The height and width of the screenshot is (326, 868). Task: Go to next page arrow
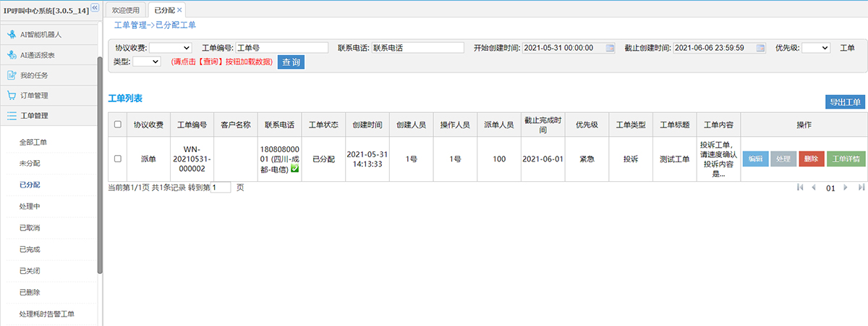[845, 187]
